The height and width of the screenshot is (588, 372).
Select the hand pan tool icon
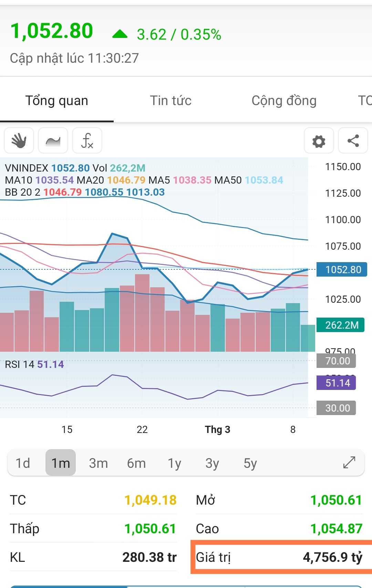(19, 141)
